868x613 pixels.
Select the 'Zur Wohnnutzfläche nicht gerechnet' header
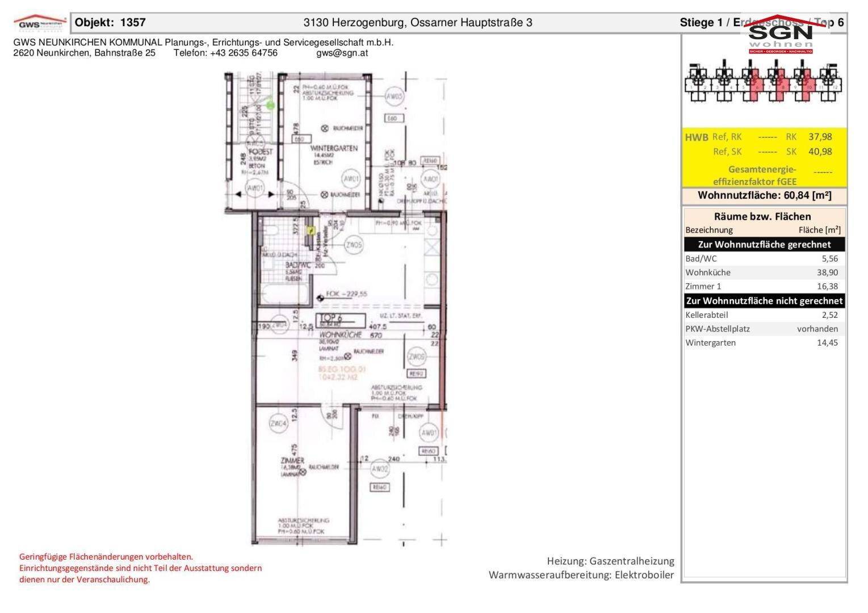(x=764, y=301)
